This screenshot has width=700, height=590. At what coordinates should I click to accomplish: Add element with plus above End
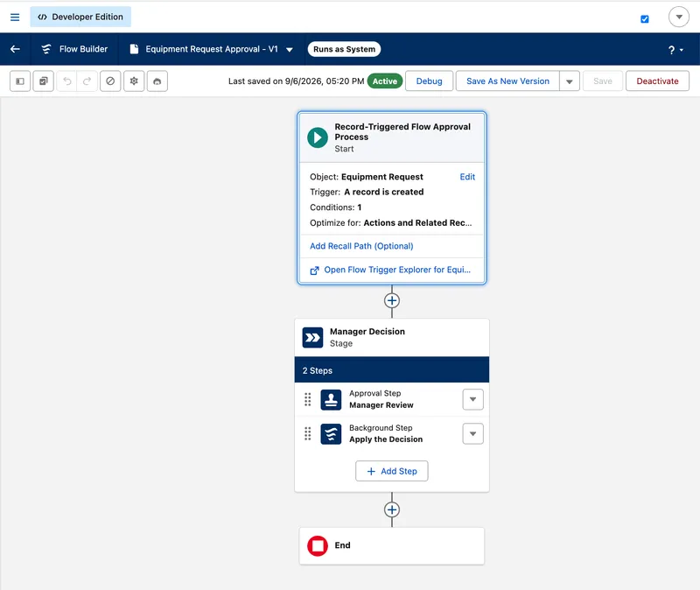[x=392, y=509]
